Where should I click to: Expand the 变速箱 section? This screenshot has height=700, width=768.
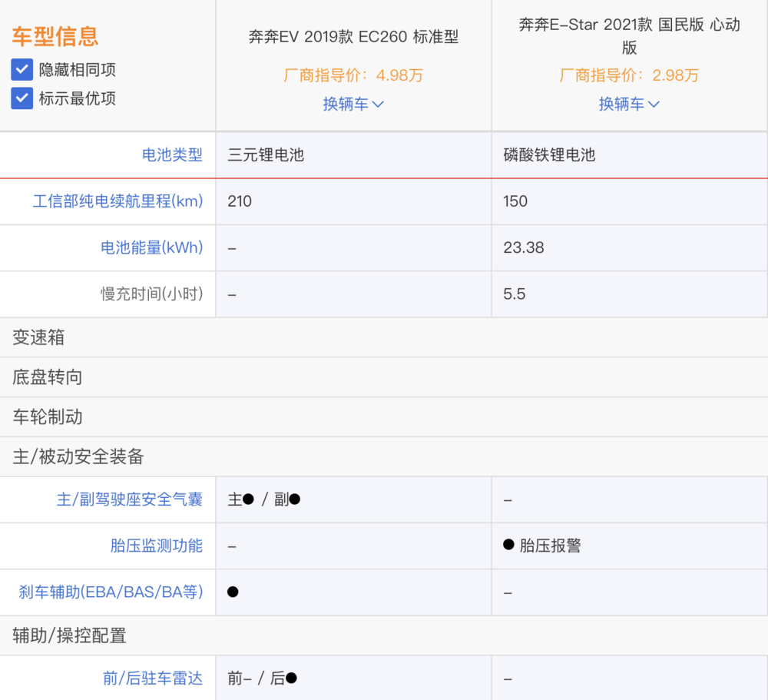coord(384,337)
